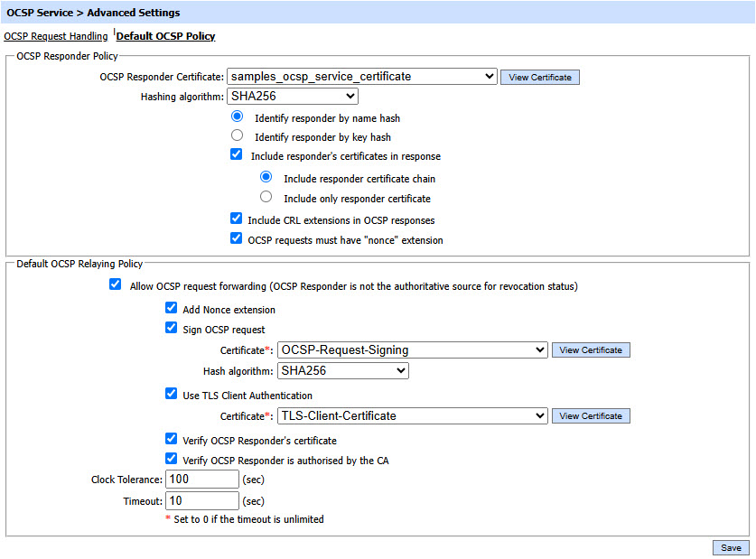This screenshot has width=756, height=559.
Task: Disable Allow OCSP request forwarding
Action: 115,284
